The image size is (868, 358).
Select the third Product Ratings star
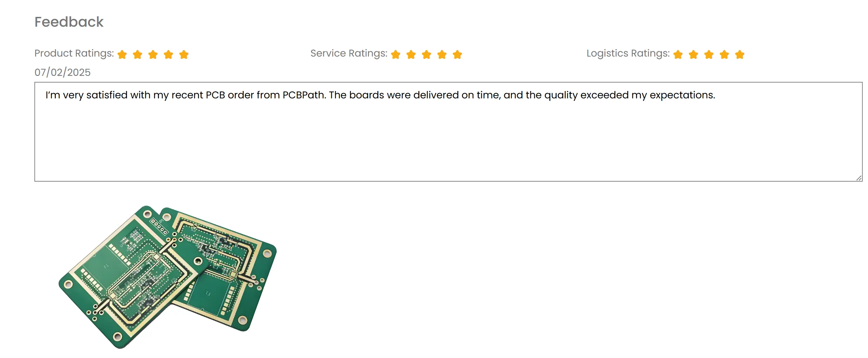coord(153,54)
